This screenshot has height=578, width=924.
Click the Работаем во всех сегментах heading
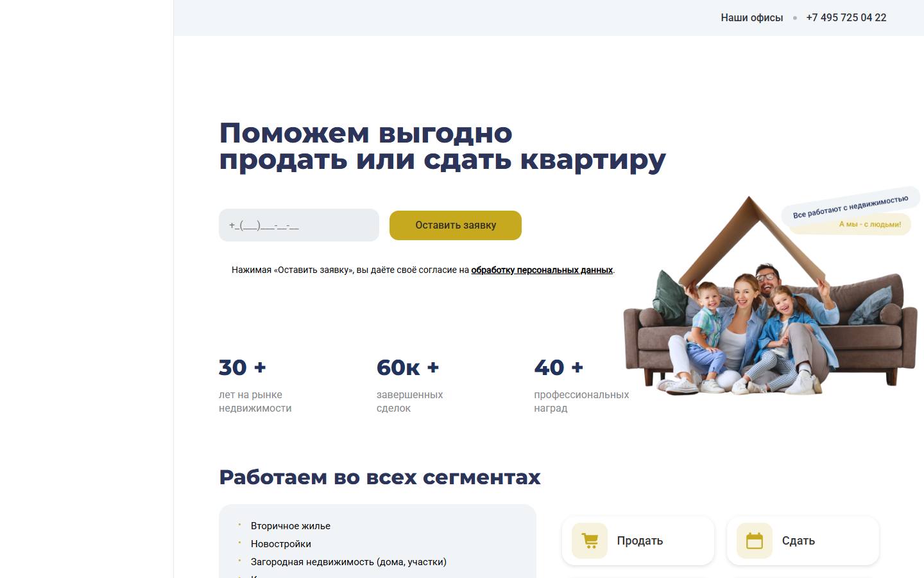(x=380, y=477)
